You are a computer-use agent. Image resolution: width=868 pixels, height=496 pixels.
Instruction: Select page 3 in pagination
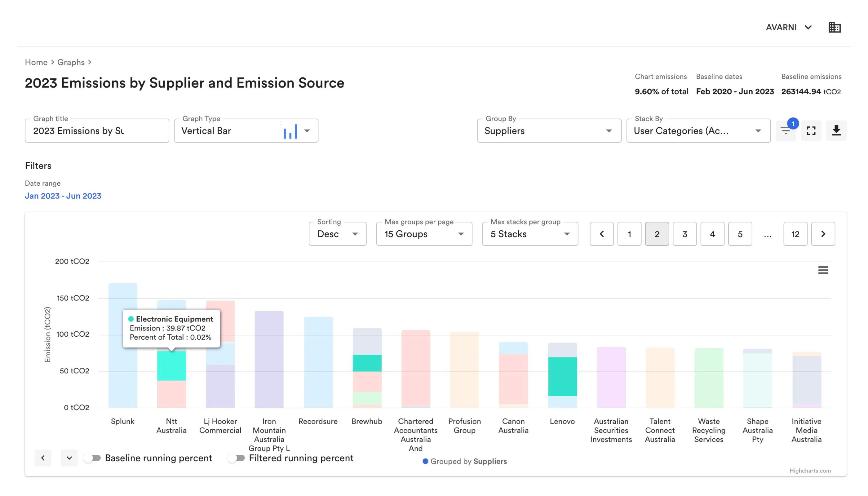[684, 234]
